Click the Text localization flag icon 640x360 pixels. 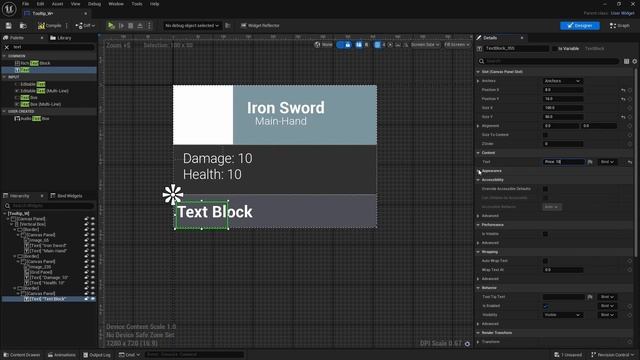pyautogui.click(x=590, y=162)
